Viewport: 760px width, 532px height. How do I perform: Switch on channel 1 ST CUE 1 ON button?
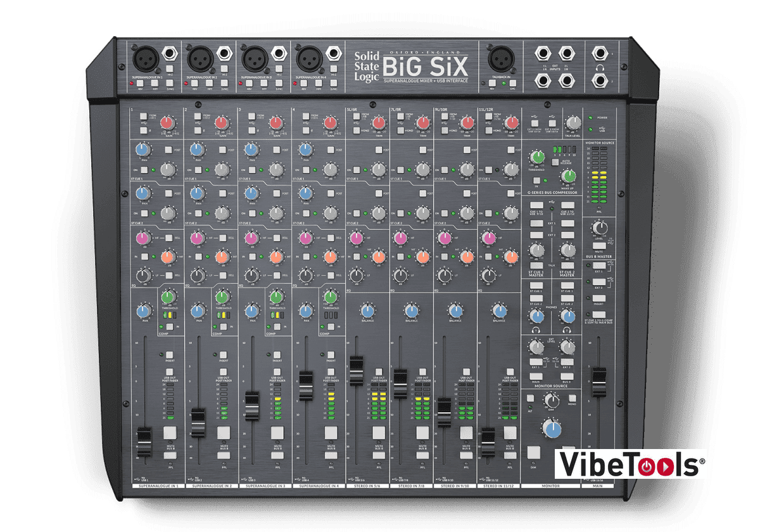click(x=144, y=170)
